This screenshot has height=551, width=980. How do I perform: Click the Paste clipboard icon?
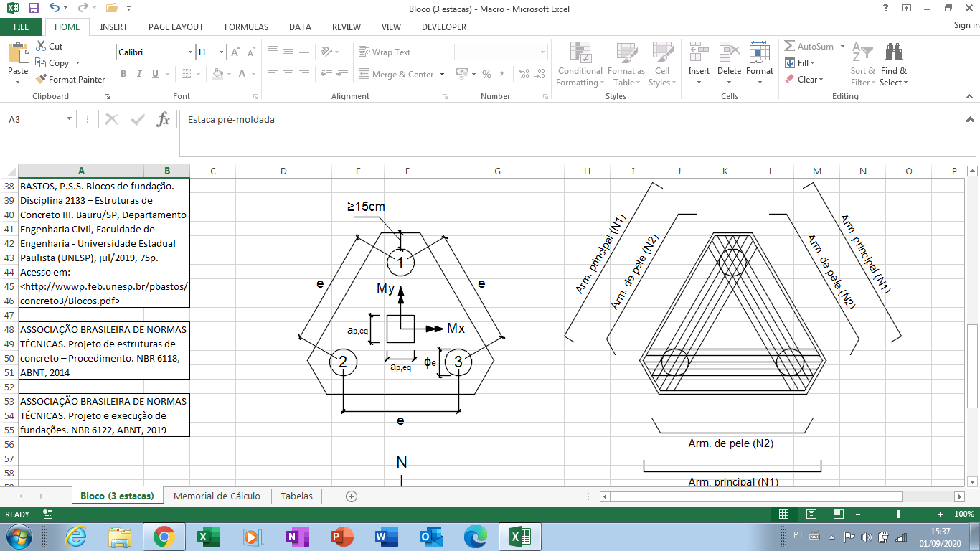pyautogui.click(x=18, y=54)
